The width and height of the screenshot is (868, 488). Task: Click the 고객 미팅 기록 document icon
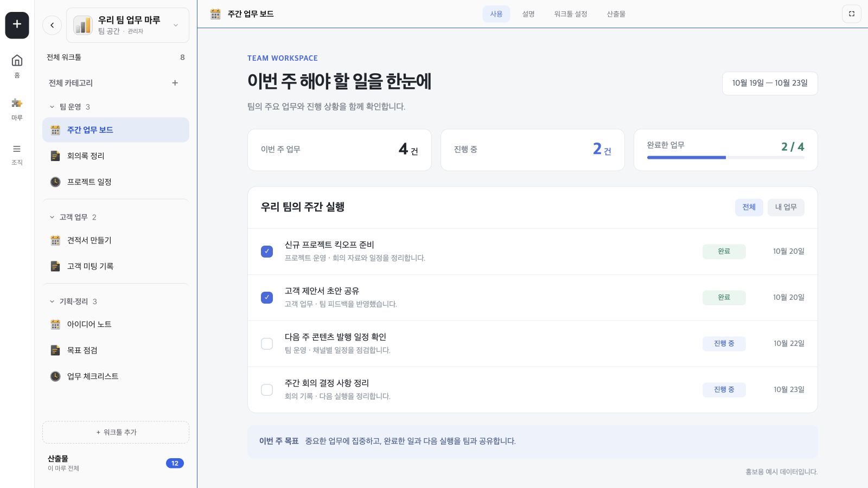(x=55, y=266)
